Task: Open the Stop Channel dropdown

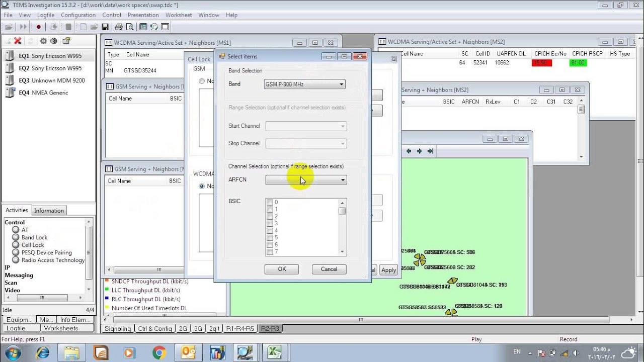Action: [306, 144]
